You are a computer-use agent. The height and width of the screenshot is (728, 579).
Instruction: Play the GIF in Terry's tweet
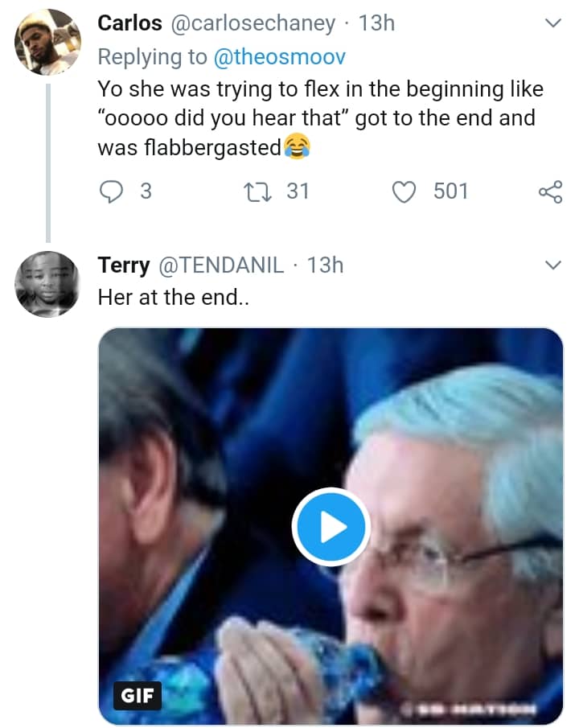tap(331, 528)
